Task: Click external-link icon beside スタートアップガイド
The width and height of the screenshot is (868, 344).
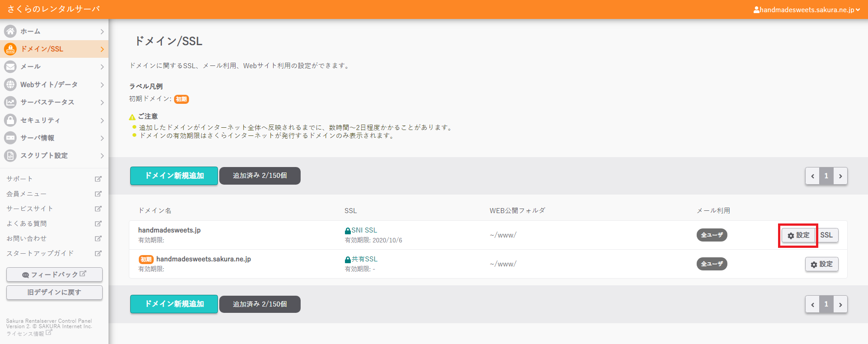Action: tap(98, 253)
